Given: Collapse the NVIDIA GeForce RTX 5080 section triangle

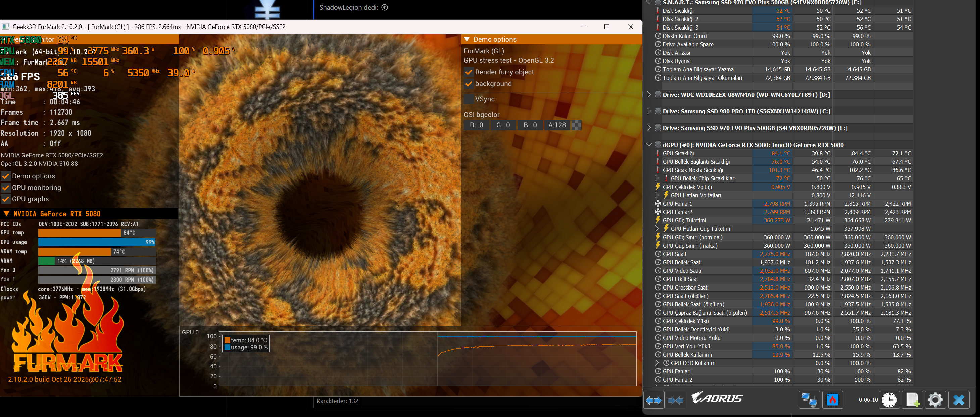Looking at the screenshot, I should [x=6, y=214].
